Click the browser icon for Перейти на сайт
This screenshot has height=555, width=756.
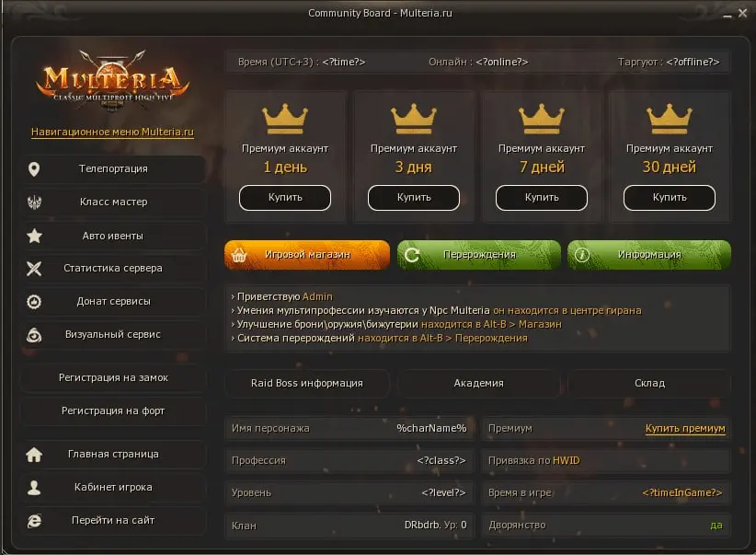[x=34, y=520]
